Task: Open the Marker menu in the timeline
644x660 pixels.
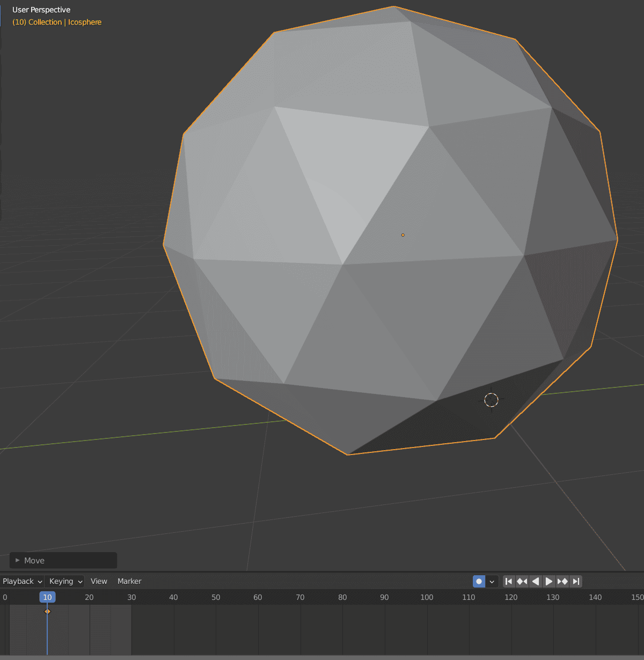Action: pos(129,581)
